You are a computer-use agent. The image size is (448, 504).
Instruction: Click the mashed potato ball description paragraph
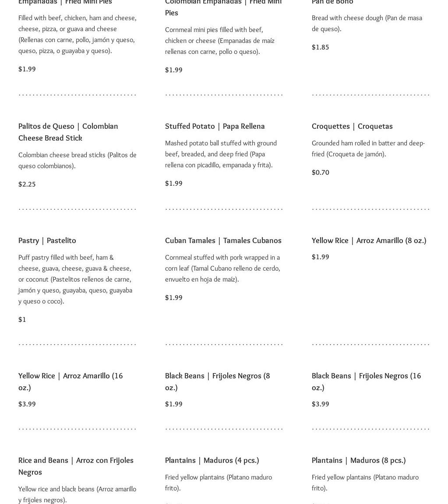click(x=221, y=154)
